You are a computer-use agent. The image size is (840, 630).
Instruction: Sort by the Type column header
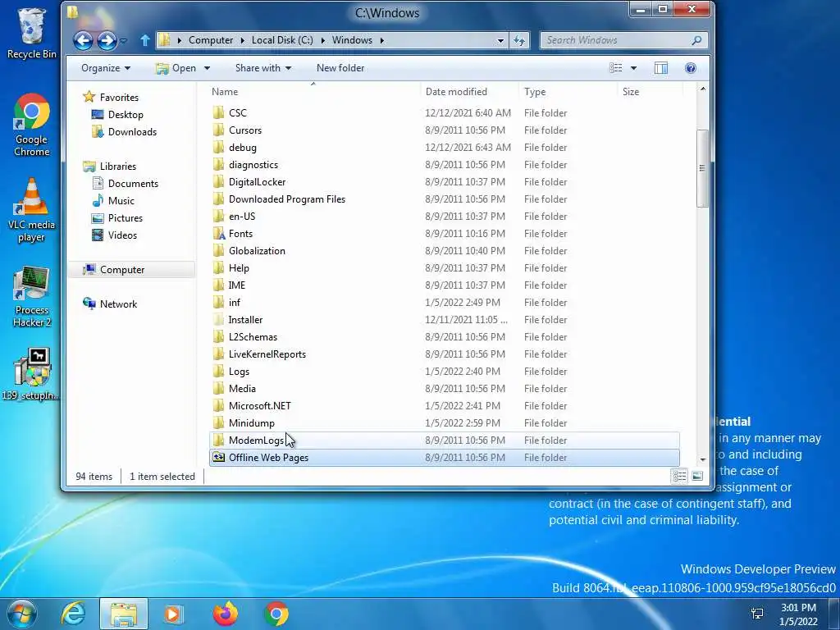pyautogui.click(x=568, y=92)
